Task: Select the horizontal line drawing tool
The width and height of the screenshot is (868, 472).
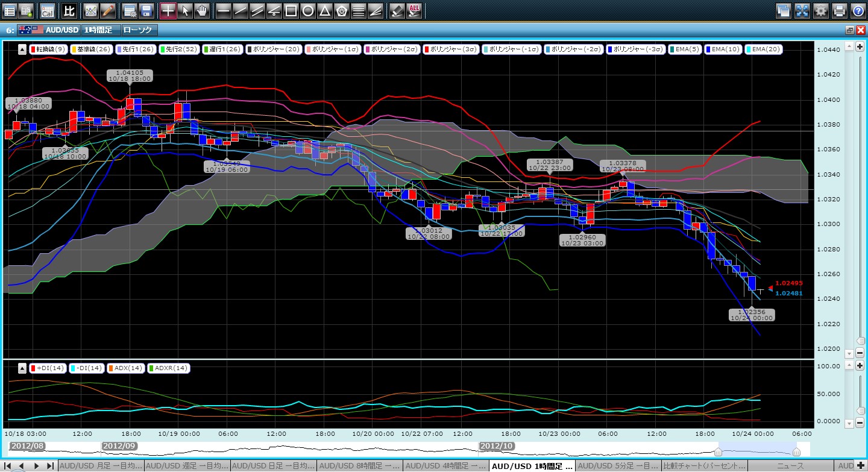Action: coord(223,10)
